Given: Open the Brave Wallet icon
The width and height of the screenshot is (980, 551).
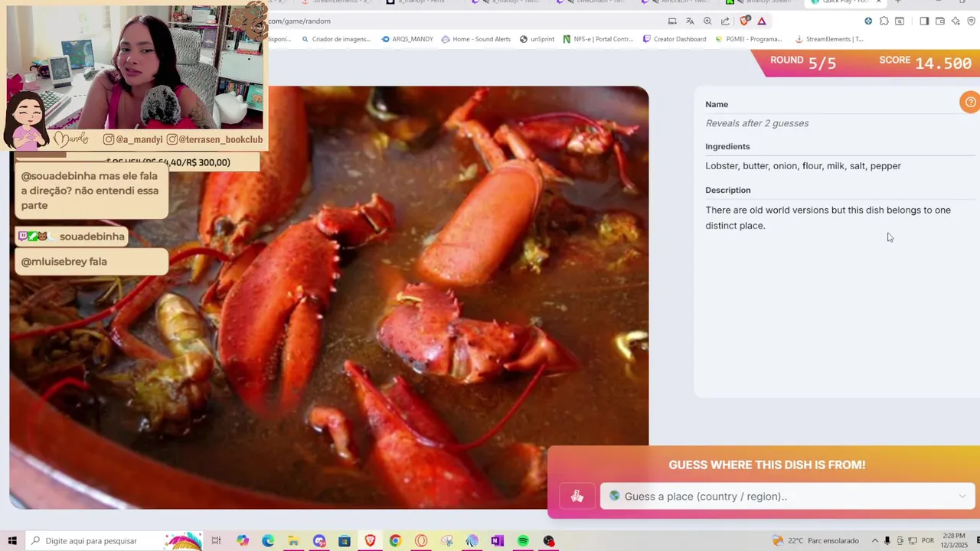Looking at the screenshot, I should coord(940,21).
